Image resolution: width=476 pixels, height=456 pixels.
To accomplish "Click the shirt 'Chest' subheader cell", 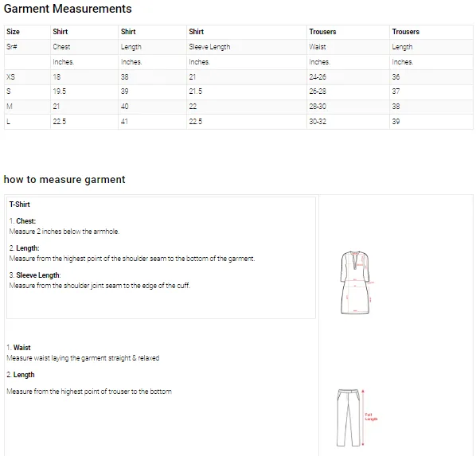I will pos(61,47).
